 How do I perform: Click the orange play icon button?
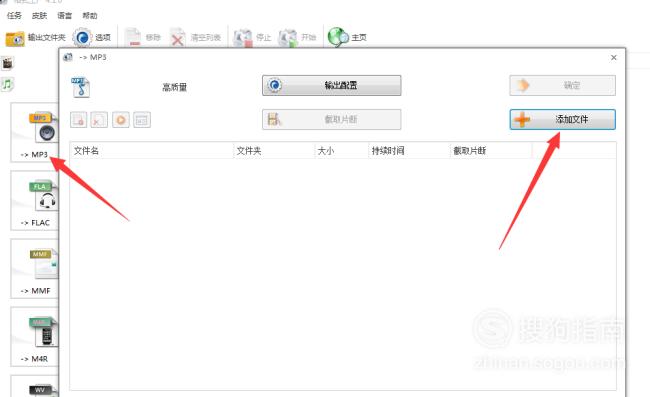tap(121, 120)
